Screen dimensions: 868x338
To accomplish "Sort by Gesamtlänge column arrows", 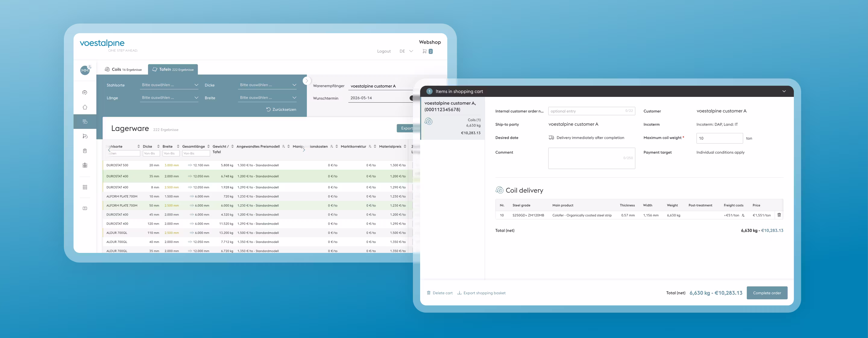I will point(209,146).
